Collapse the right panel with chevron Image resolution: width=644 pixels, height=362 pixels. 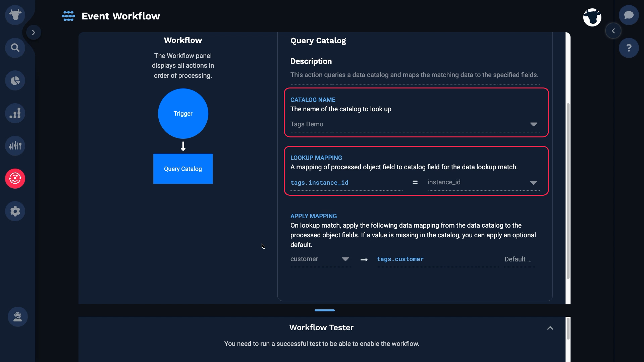613,31
